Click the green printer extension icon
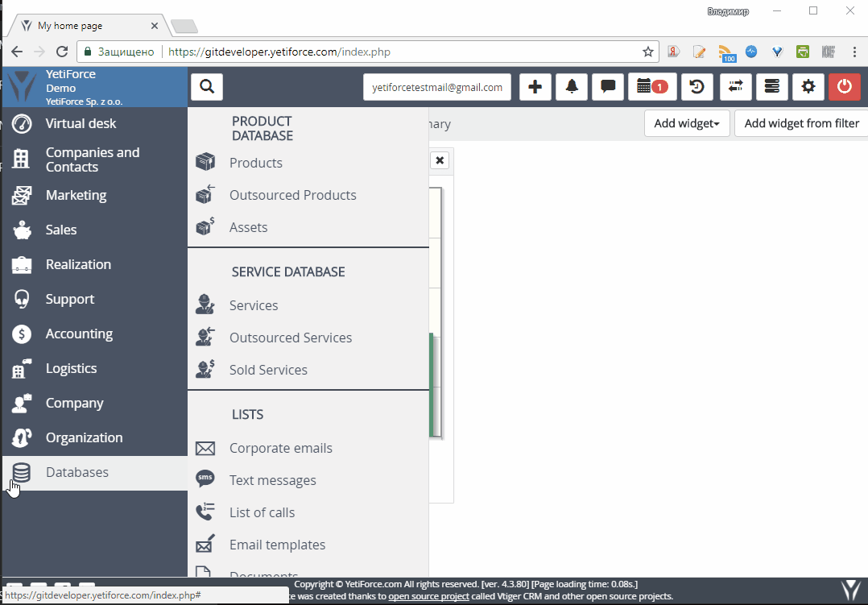868x605 pixels. [803, 52]
